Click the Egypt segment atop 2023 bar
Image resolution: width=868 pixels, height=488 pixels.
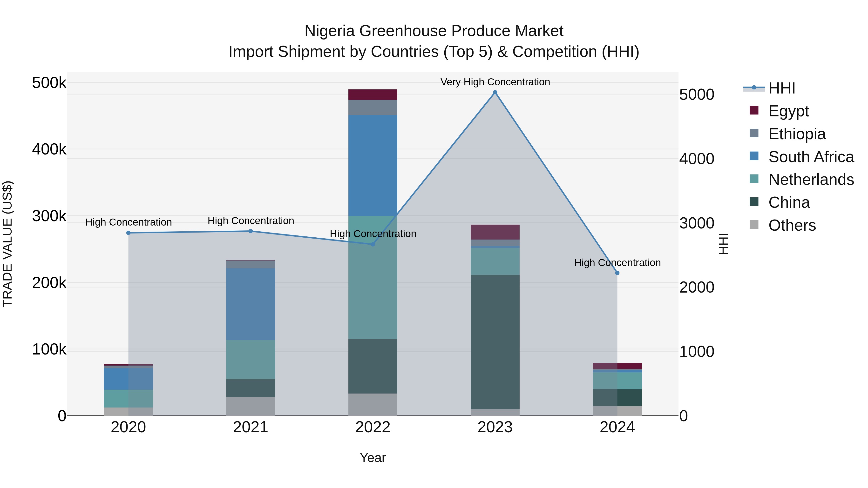(495, 232)
